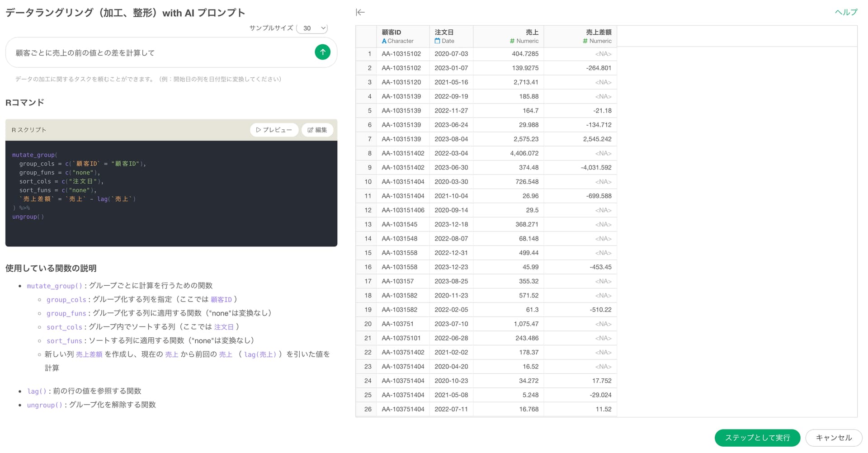Image resolution: width=868 pixels, height=453 pixels.
Task: Open the ヘルプ link
Action: click(846, 12)
